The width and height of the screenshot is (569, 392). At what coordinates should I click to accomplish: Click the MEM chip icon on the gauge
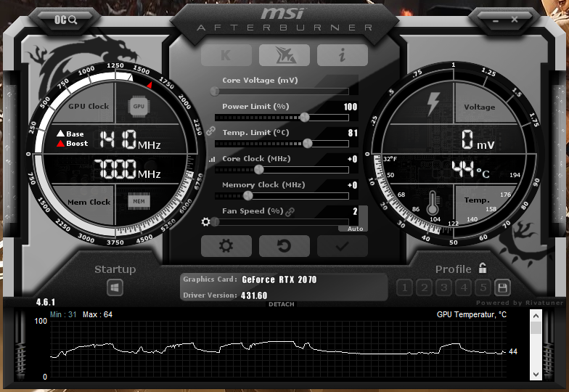[139, 202]
